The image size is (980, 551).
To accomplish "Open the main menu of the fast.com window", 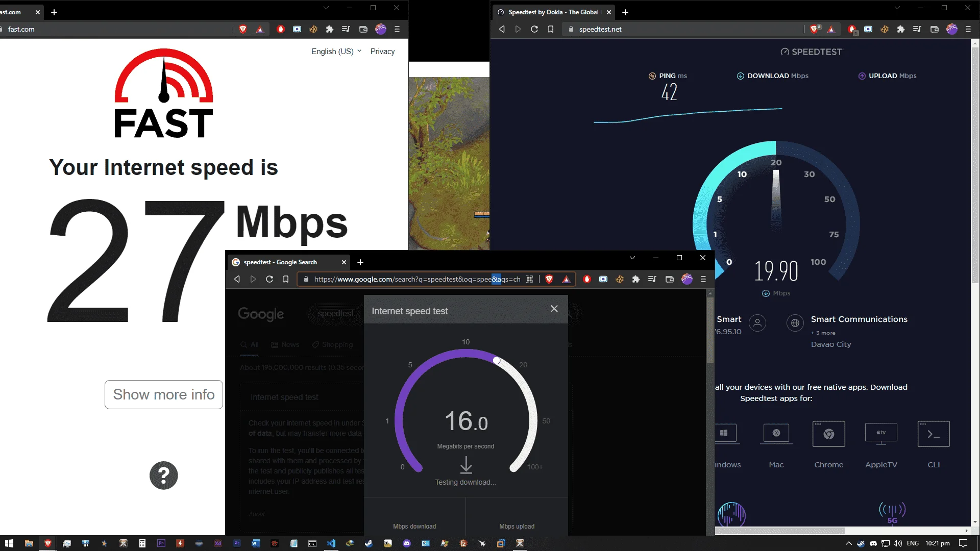I will [x=397, y=29].
